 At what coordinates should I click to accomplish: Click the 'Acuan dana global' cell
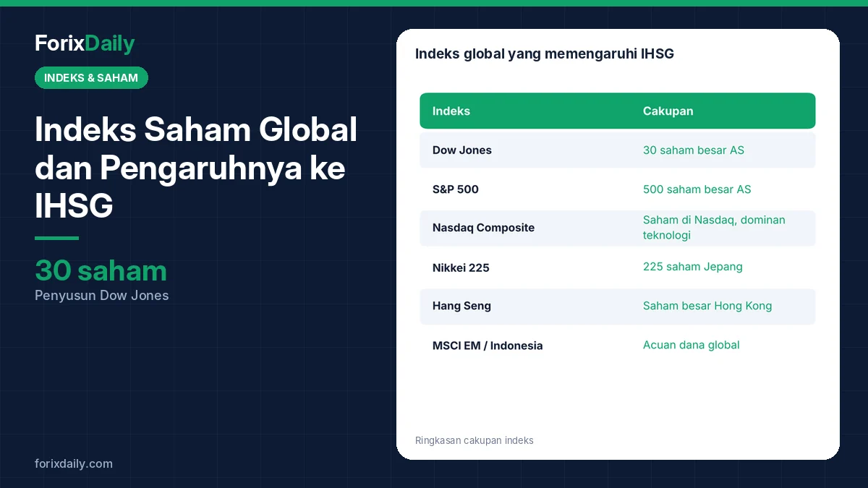[692, 345]
